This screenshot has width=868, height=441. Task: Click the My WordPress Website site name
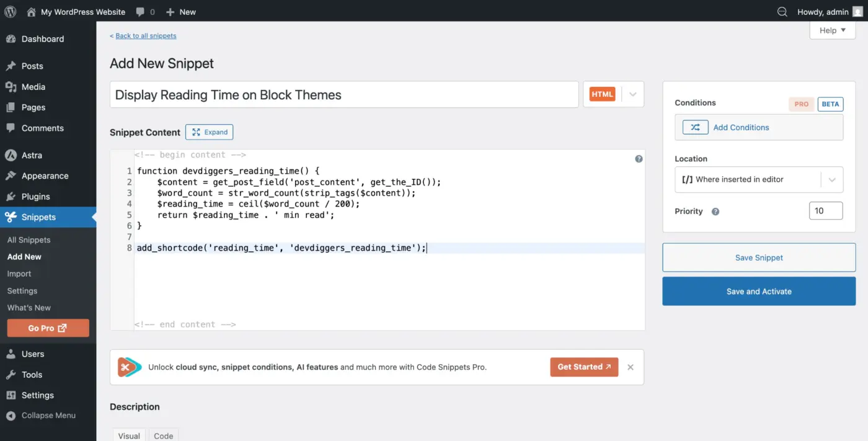point(83,12)
